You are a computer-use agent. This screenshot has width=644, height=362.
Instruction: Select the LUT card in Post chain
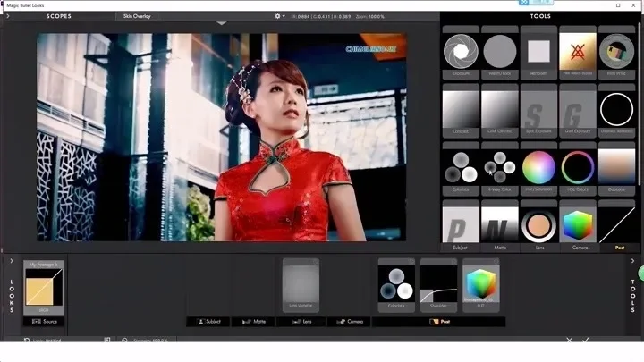tap(481, 285)
